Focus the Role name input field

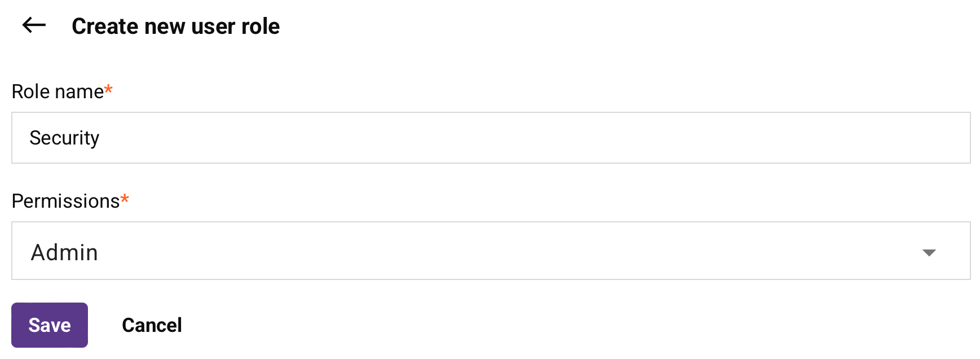pyautogui.click(x=491, y=138)
